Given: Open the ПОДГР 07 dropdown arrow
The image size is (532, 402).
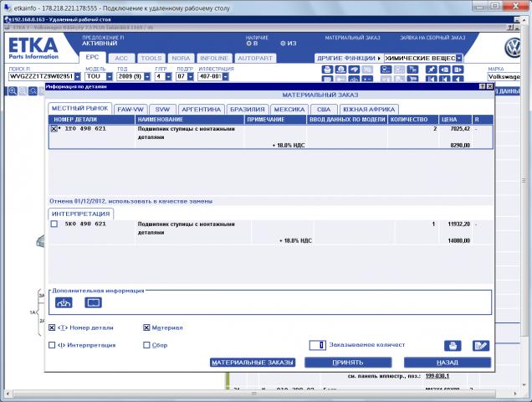Looking at the screenshot, I should [191, 76].
